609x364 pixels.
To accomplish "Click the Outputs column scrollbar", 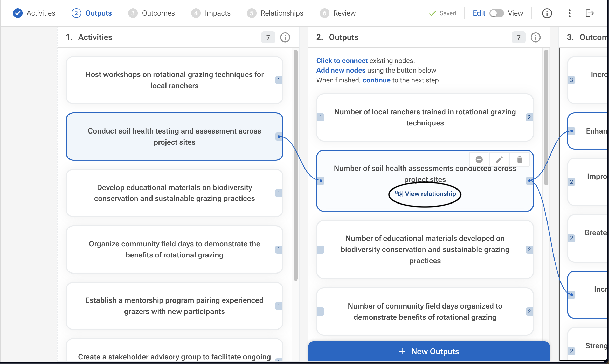I will pyautogui.click(x=546, y=117).
